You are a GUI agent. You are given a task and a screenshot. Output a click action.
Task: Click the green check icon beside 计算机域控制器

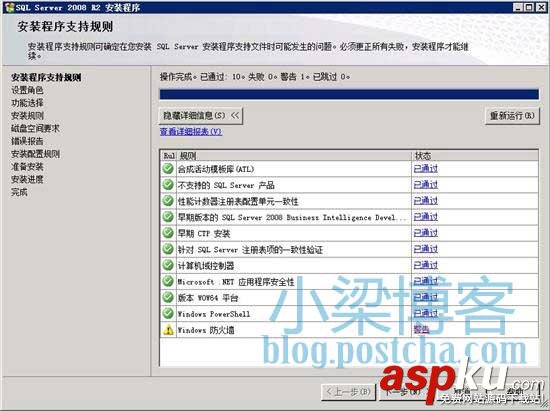click(168, 265)
